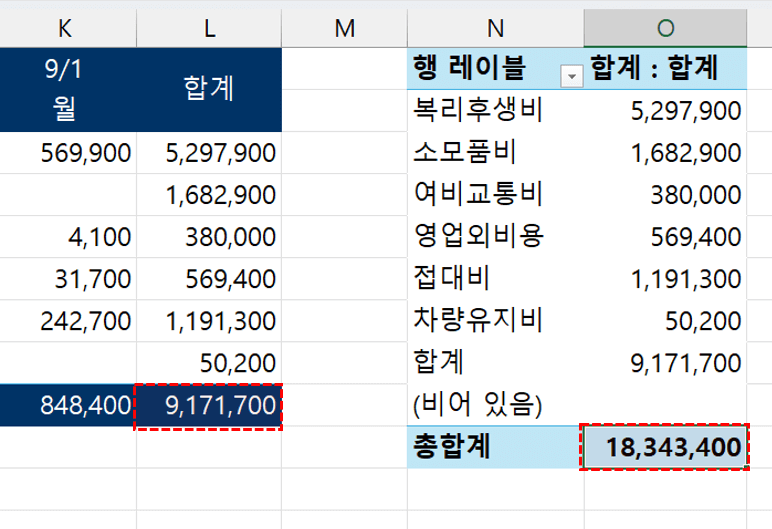
Task: Click the 영업외비용 row label
Action: point(496,236)
